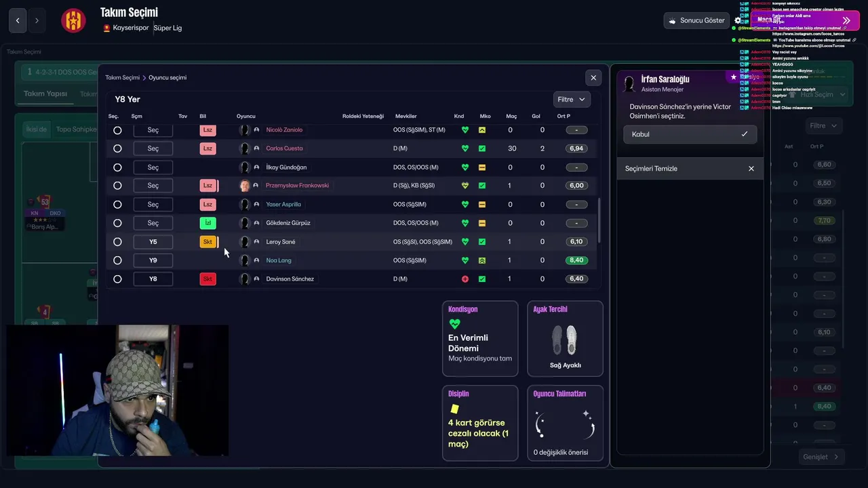Sort by the Oyuncu column header
868x488 pixels.
point(246,117)
